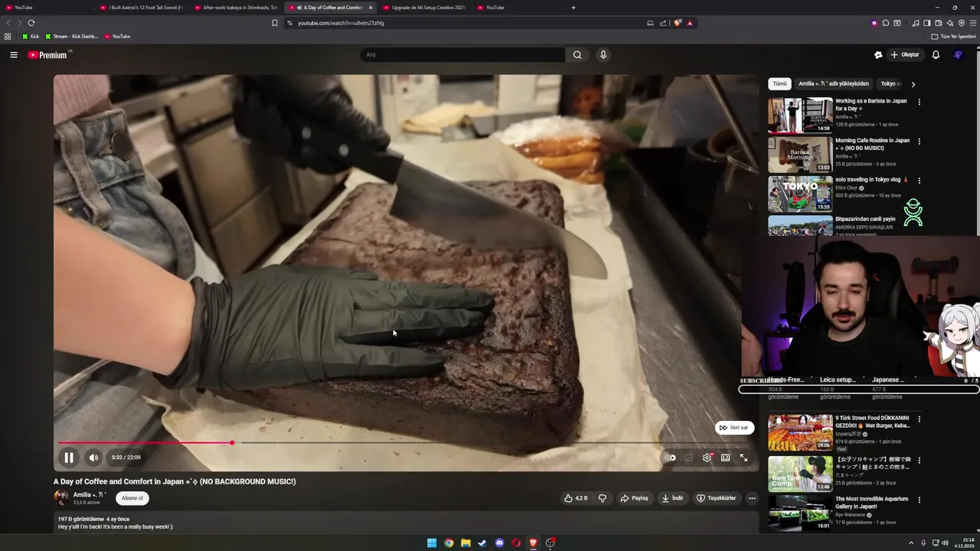Click the İleri sar forward button
Image resolution: width=980 pixels, height=551 pixels.
click(x=734, y=428)
